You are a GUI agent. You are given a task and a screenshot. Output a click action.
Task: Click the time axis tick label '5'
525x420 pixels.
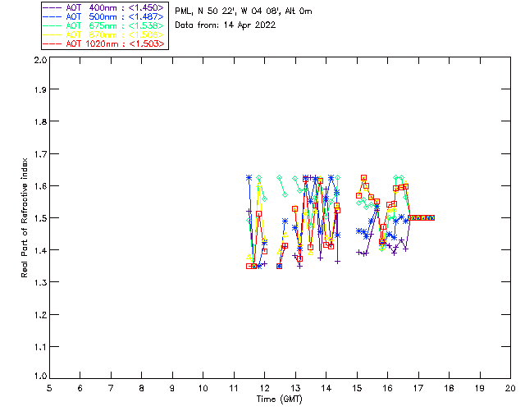[49, 388]
